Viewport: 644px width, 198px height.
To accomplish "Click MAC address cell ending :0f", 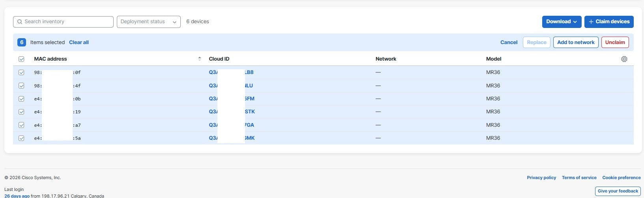I will coord(57,72).
